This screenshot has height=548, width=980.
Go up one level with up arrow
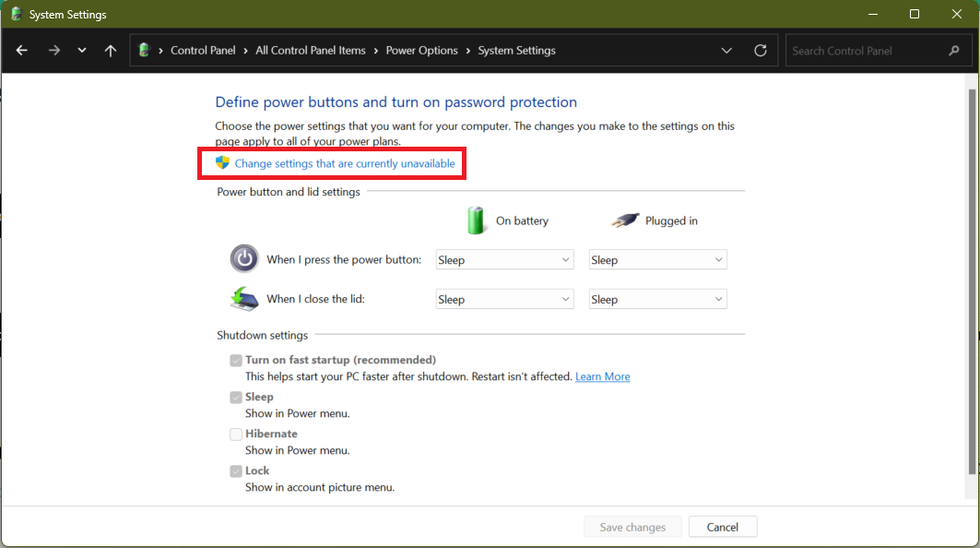coord(111,51)
